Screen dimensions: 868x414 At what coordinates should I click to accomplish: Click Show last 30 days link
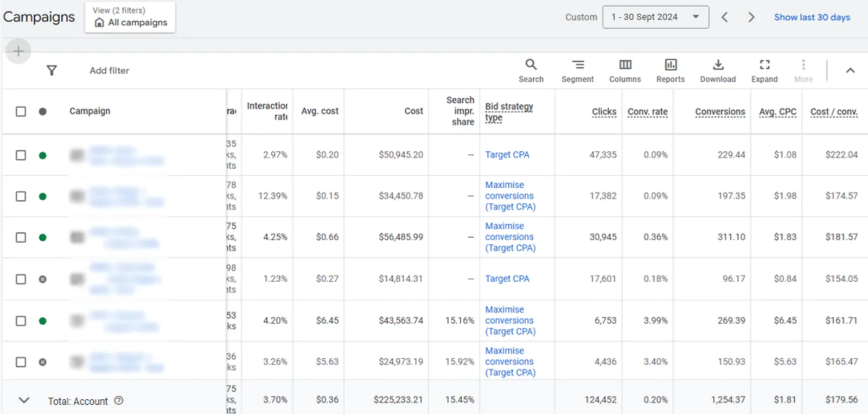[812, 17]
